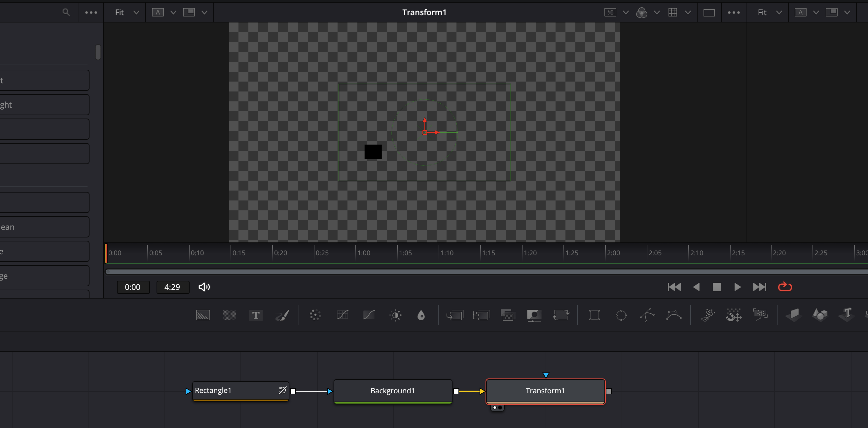
Task: Open left panel three-dot options menu
Action: tap(91, 13)
